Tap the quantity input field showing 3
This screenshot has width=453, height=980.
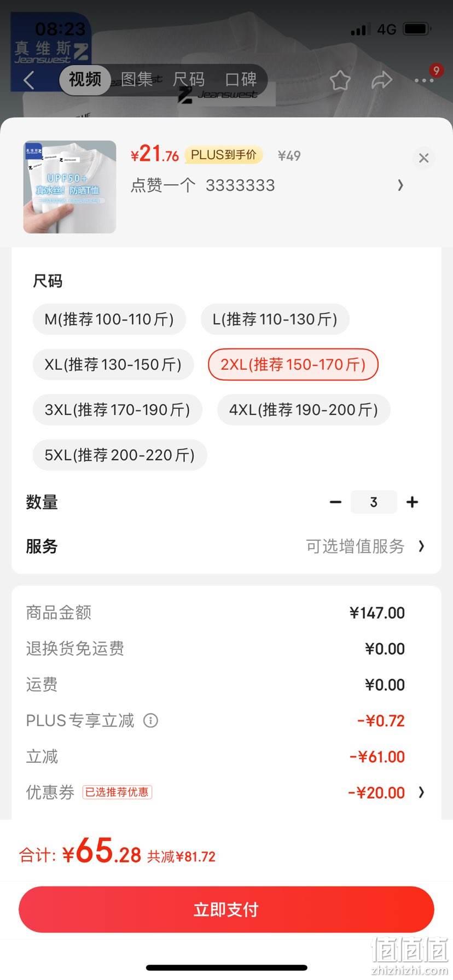374,502
